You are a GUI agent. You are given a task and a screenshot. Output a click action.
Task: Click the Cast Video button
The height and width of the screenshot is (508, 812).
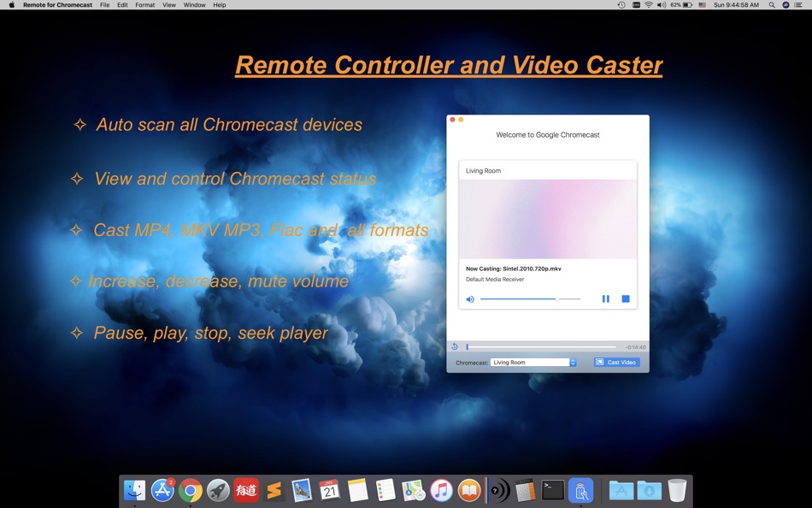pos(617,363)
